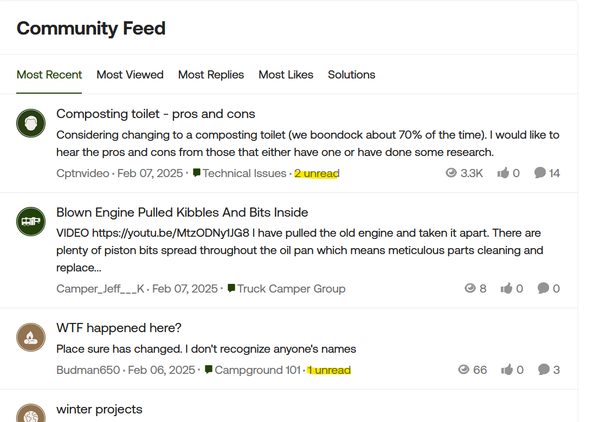Viewport: 600px width, 422px height.
Task: Click '2 unread' on Composting toilet post
Action: (x=317, y=173)
